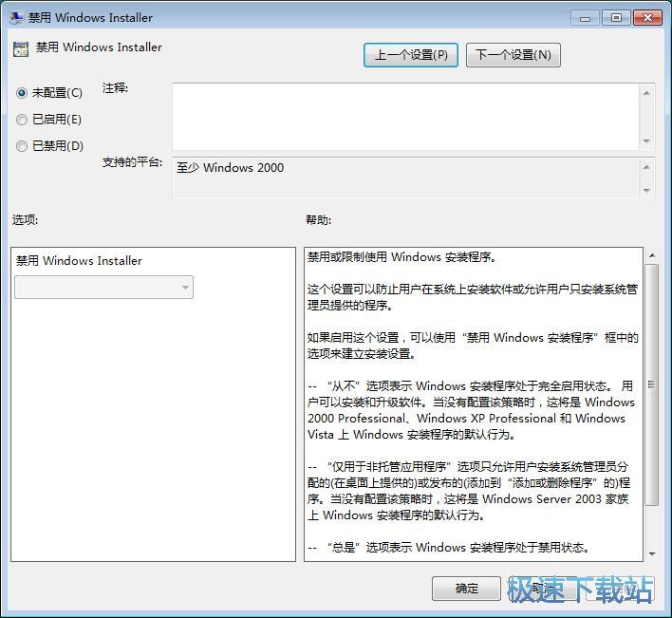The height and width of the screenshot is (618, 672).
Task: Click help paragraph starting 如果启用这个设置
Action: (x=473, y=346)
